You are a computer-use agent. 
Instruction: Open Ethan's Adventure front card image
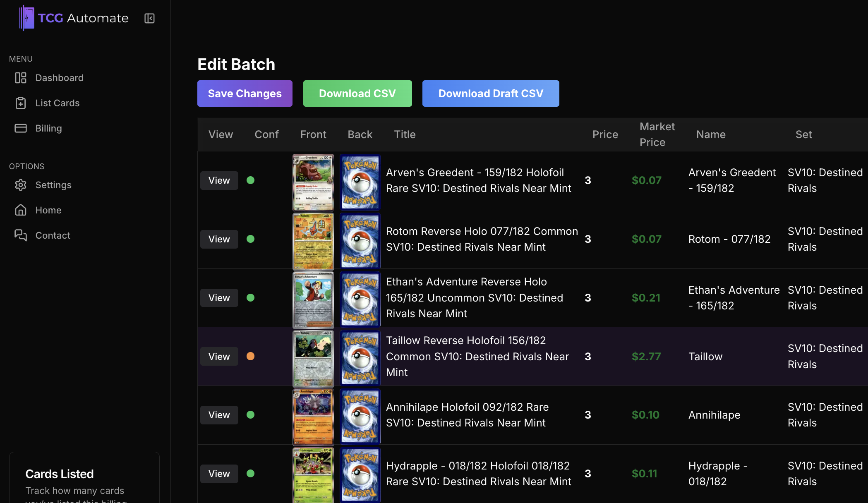(313, 300)
